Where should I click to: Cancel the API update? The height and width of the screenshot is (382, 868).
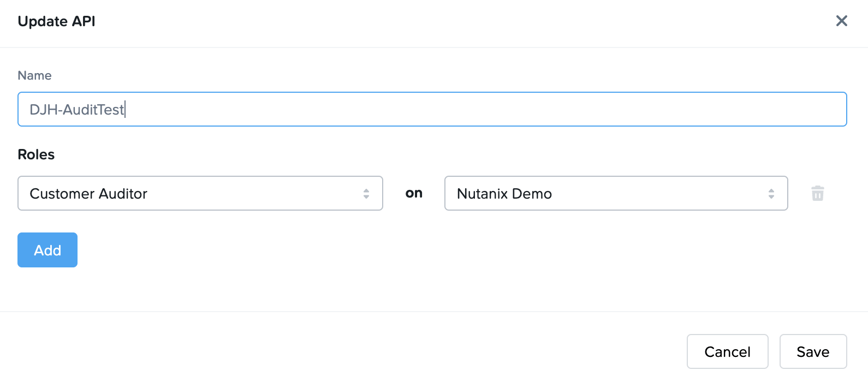tap(727, 351)
